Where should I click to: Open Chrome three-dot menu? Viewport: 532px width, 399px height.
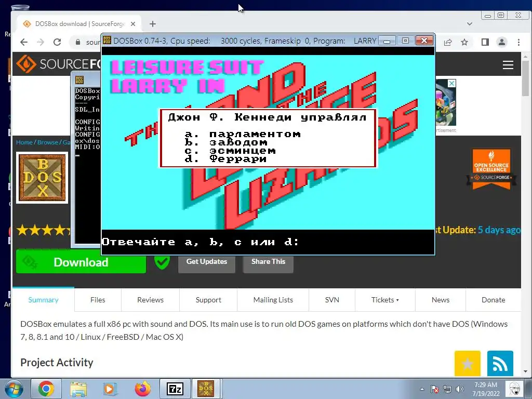point(518,42)
